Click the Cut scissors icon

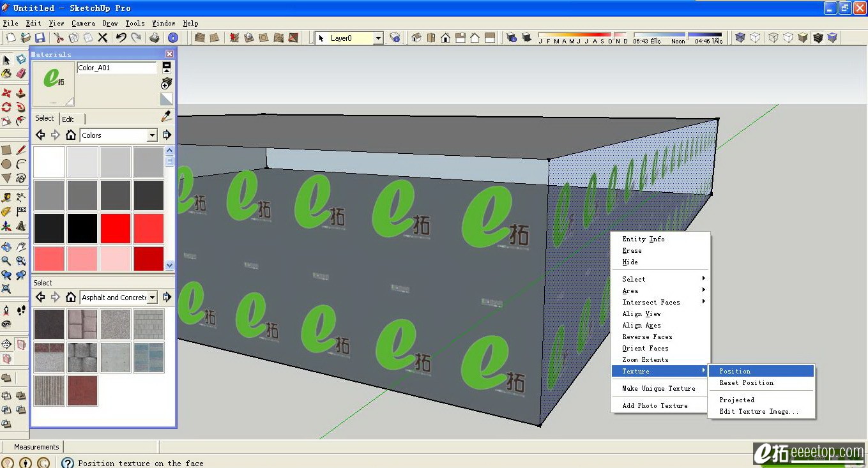(x=59, y=38)
